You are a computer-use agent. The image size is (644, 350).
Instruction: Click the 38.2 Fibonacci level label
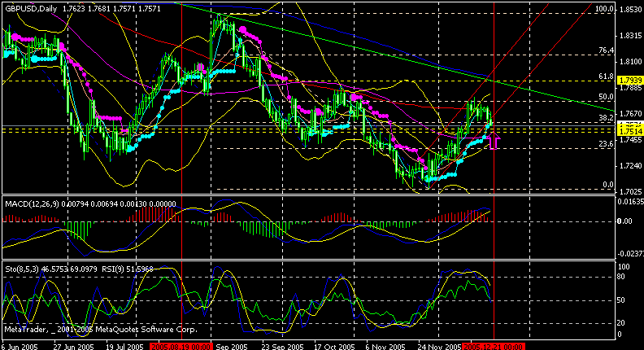[606, 118]
